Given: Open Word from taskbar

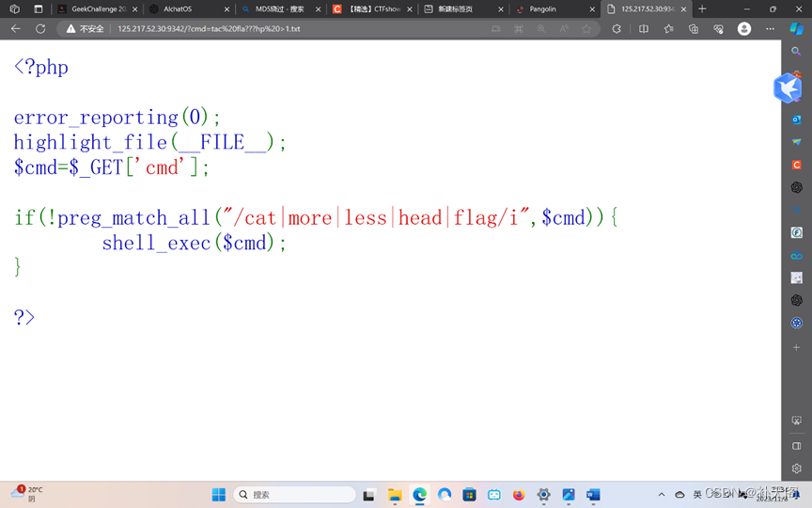Looking at the screenshot, I should pos(593,495).
